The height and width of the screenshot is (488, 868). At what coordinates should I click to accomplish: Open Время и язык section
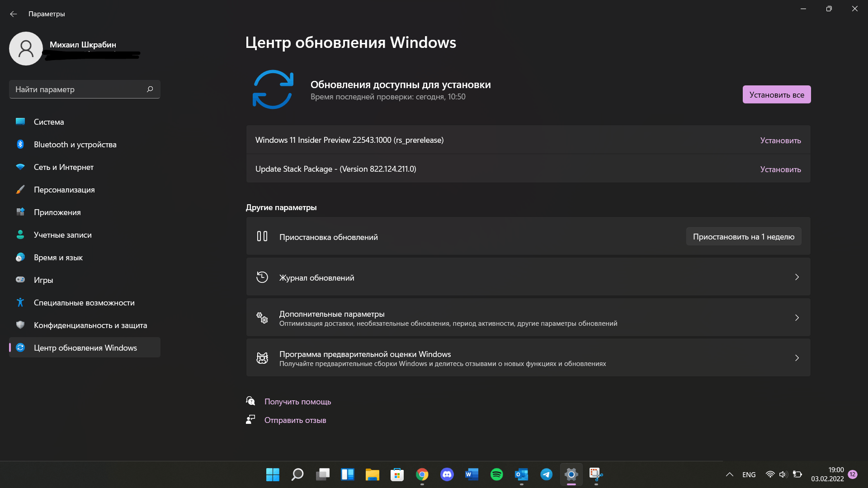[85, 257]
